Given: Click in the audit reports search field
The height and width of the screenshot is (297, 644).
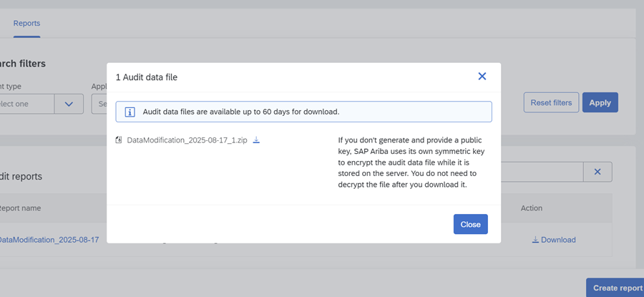Looking at the screenshot, I should click(541, 172).
